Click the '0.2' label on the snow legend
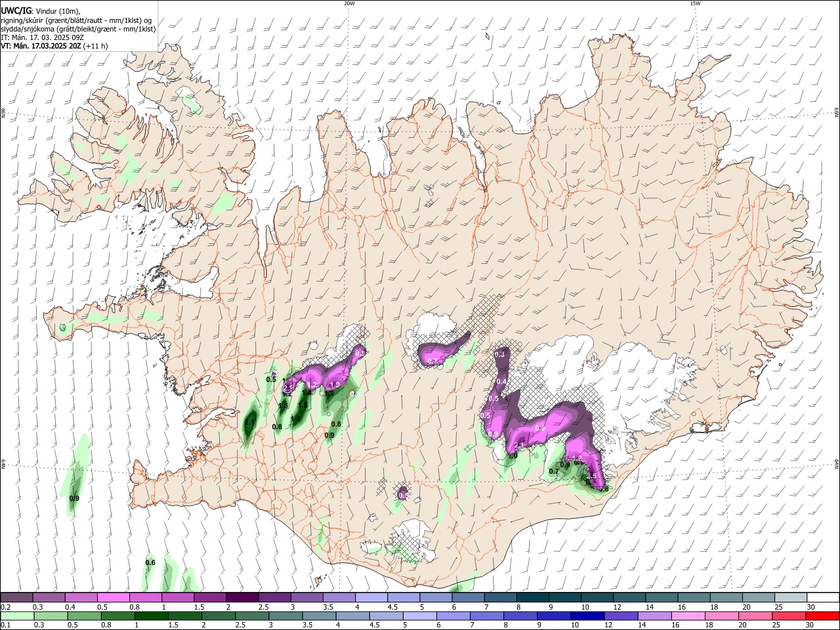The height and width of the screenshot is (630, 840). point(5,606)
